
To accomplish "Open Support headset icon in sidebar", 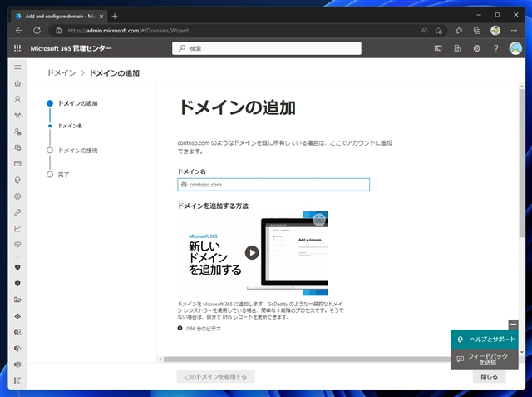I will click(x=17, y=180).
